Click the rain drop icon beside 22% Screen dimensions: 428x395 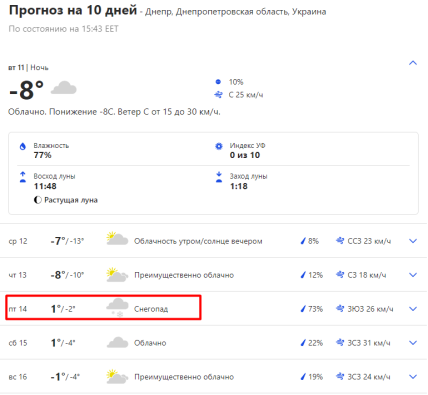coord(303,343)
